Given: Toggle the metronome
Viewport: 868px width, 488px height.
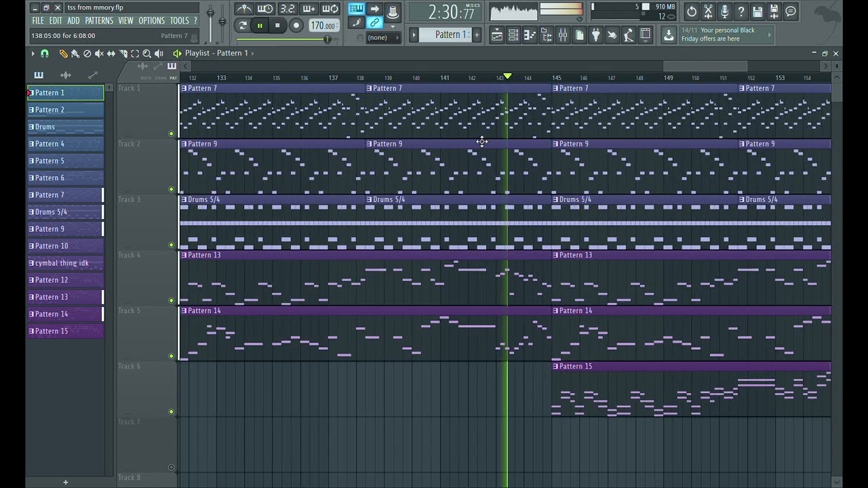Looking at the screenshot, I should pos(243,9).
